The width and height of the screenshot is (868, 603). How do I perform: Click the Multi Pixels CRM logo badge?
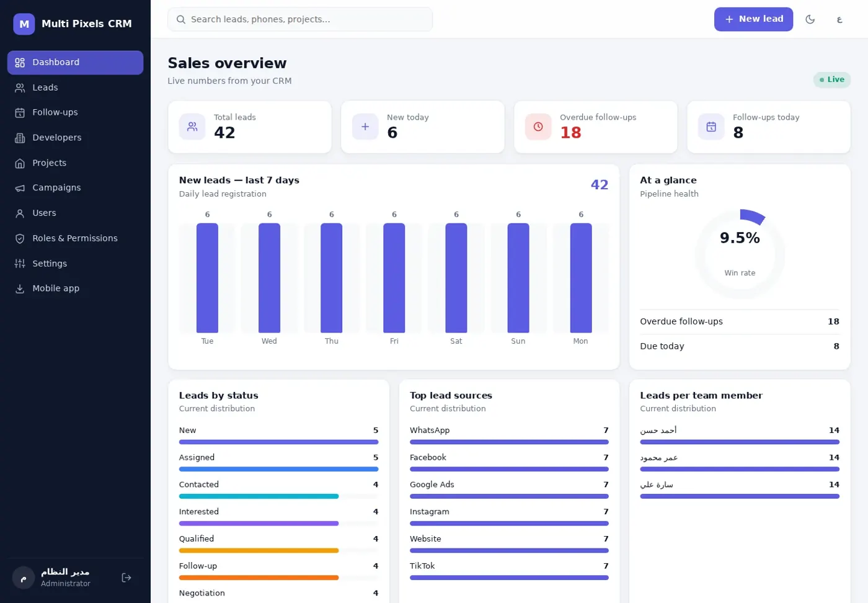pyautogui.click(x=24, y=24)
